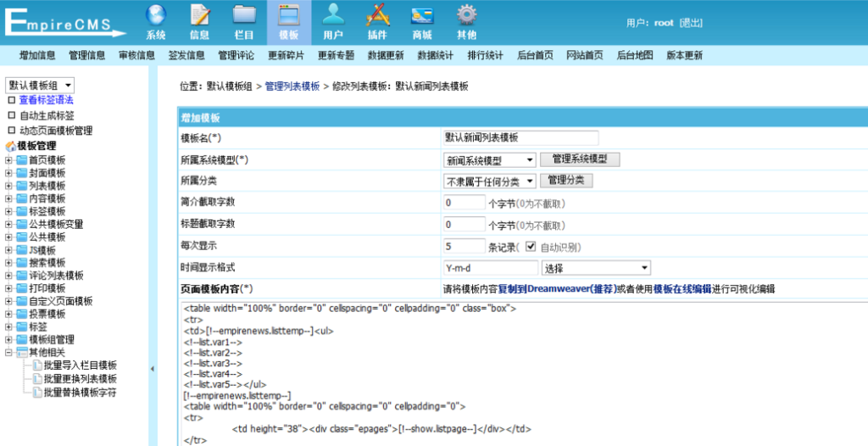Expand the 首页模板 tree node
This screenshot has height=446, width=868.
(9, 160)
